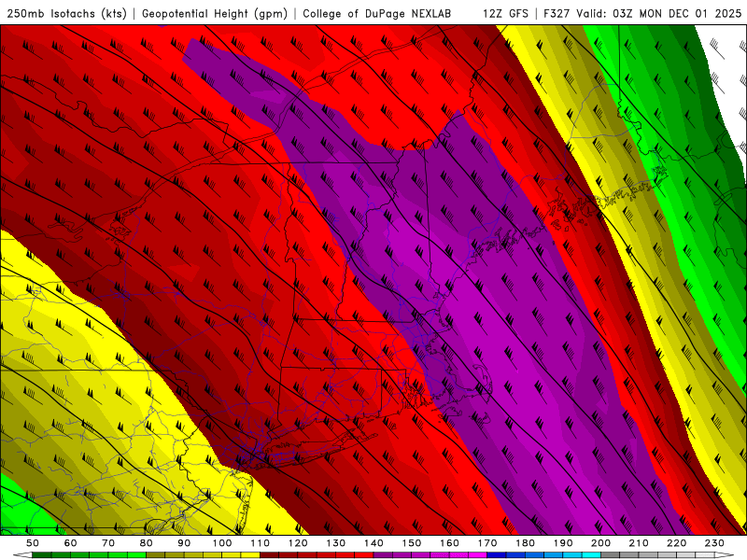This screenshot has height=560, width=747.
Task: Click the legend value "160"
Action: coord(449,543)
